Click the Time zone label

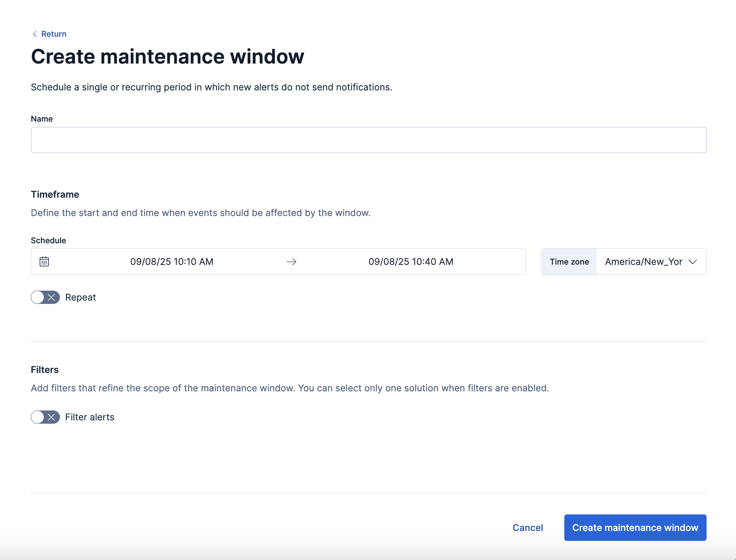(x=569, y=262)
